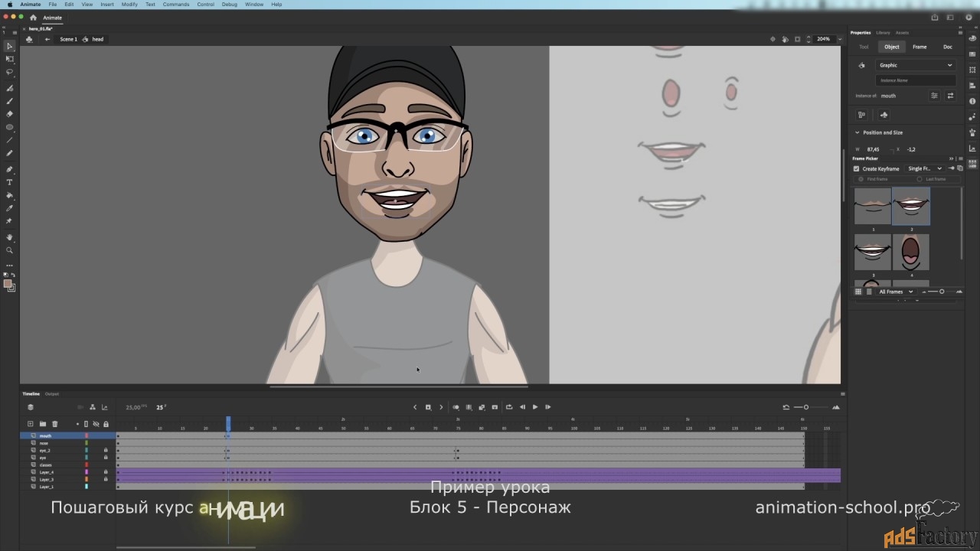The image size is (980, 551).
Task: Click the New Folder icon in timeline
Action: 43,424
